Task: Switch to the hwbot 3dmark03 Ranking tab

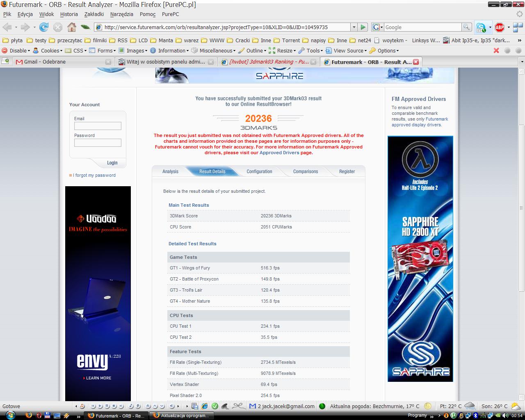Action: pos(268,62)
